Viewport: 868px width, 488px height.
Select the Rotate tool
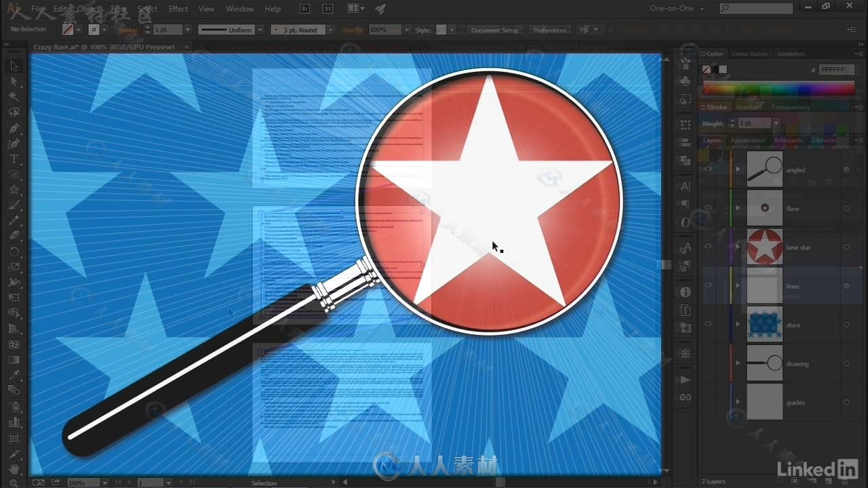pos(14,251)
